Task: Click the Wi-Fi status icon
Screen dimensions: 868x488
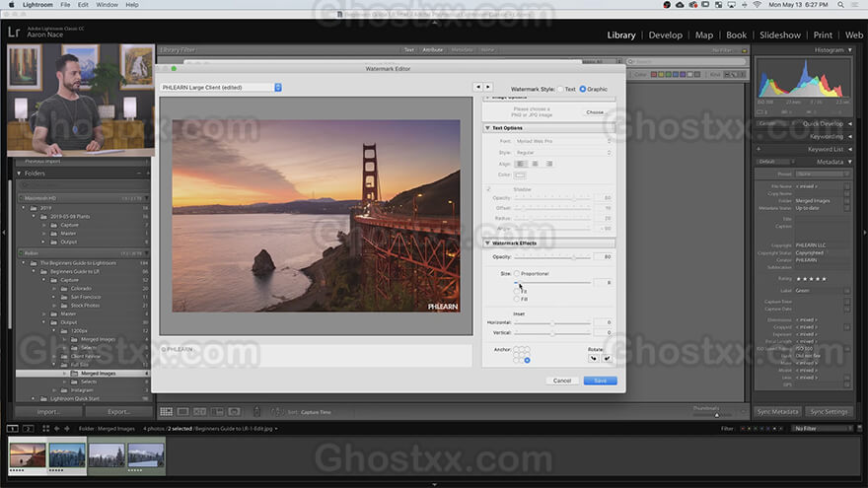Action: pos(758,4)
